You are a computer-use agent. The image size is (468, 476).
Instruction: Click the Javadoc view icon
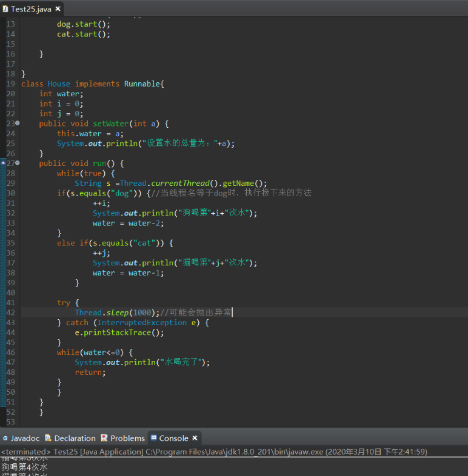click(x=5, y=438)
